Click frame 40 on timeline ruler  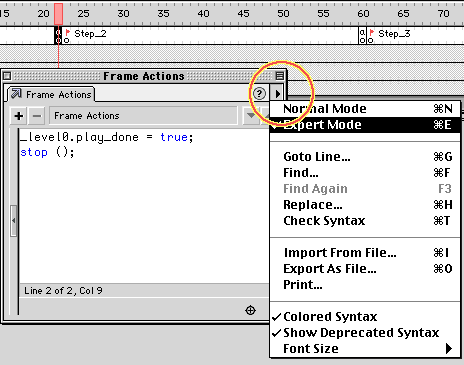click(x=203, y=14)
